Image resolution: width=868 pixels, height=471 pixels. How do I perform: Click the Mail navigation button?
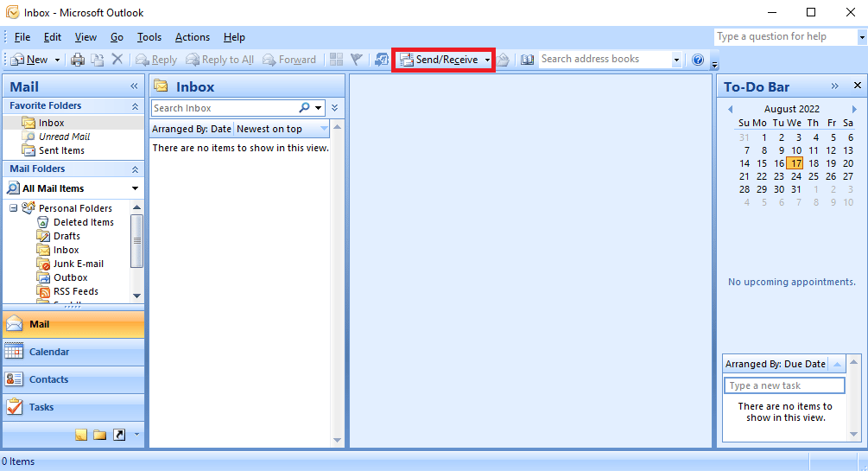pyautogui.click(x=73, y=324)
